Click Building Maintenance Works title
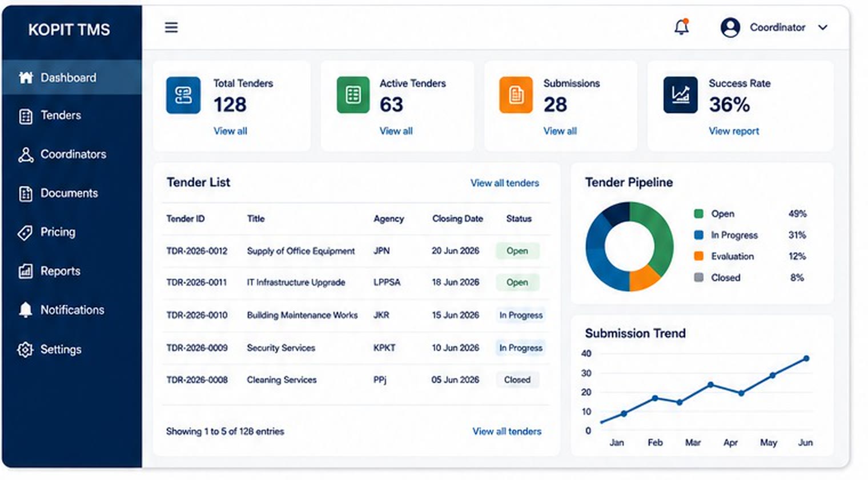The height and width of the screenshot is (480, 868). click(x=302, y=315)
